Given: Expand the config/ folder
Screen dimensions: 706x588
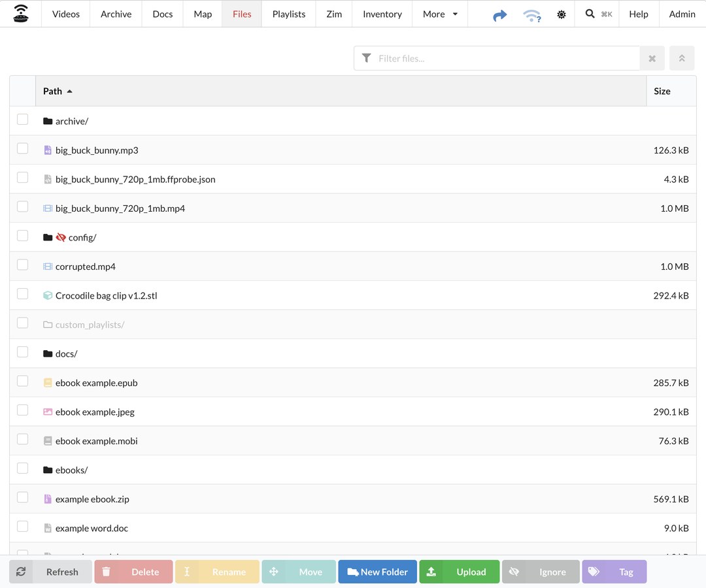Looking at the screenshot, I should (82, 238).
